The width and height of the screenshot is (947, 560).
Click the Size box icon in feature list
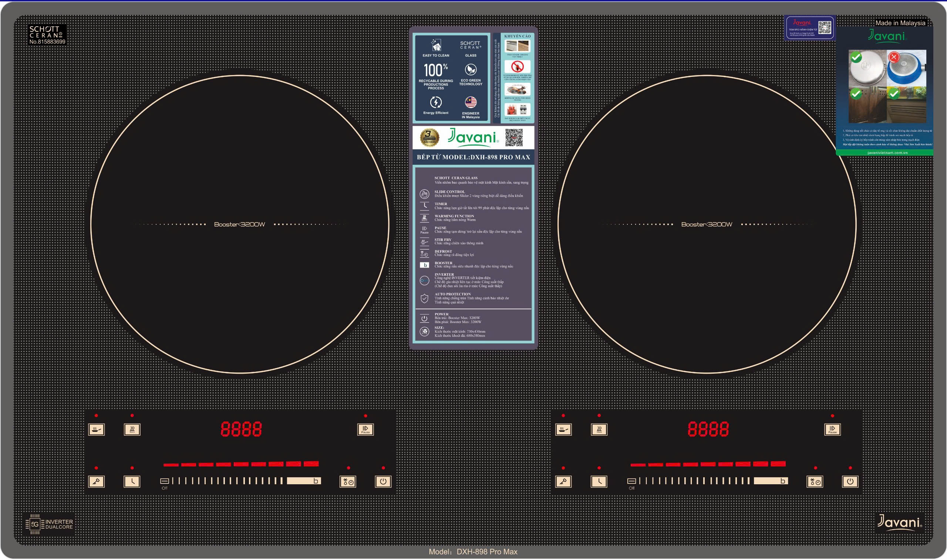tap(424, 332)
